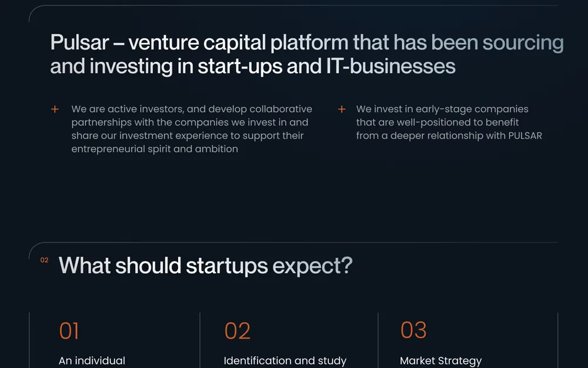This screenshot has width=588, height=368.
Task: Select the large orange 01 step number
Action: 69,331
